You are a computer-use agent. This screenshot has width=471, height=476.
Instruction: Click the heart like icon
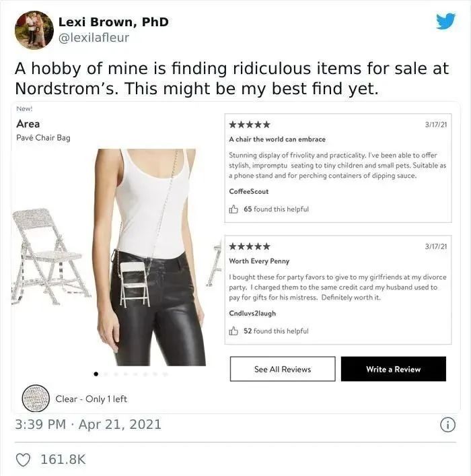coord(23,460)
